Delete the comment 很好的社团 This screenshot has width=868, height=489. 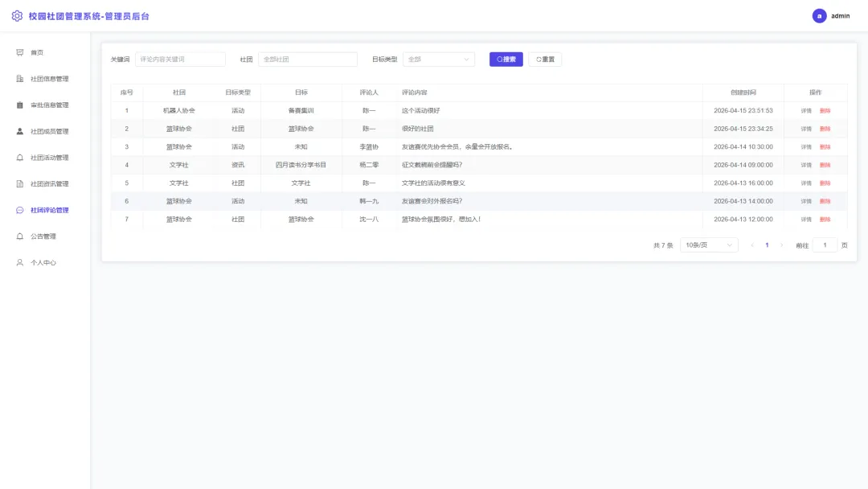pos(825,129)
